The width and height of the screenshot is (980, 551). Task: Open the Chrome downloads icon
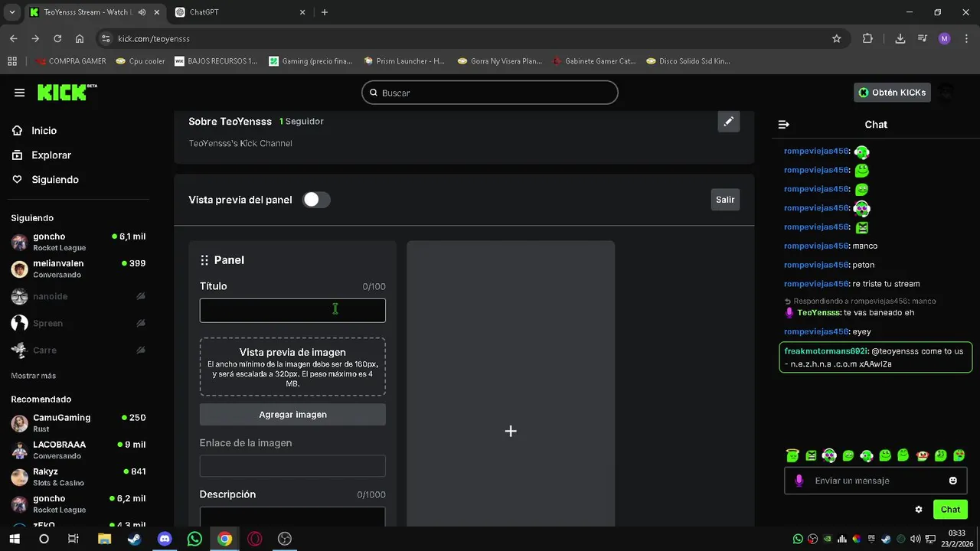click(900, 38)
